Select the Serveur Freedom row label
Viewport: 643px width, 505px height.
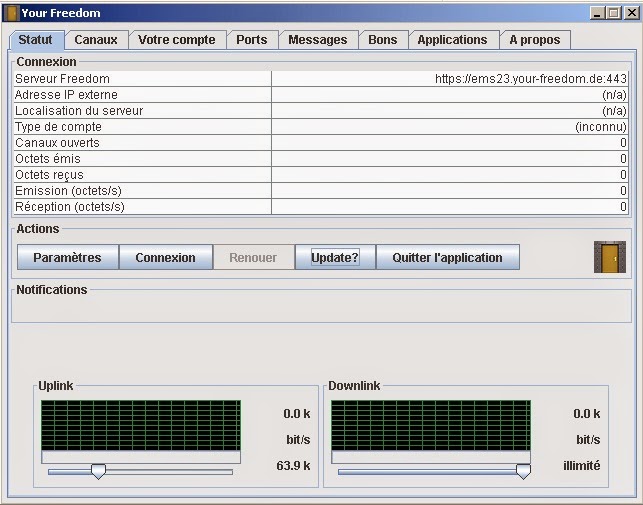(62, 79)
